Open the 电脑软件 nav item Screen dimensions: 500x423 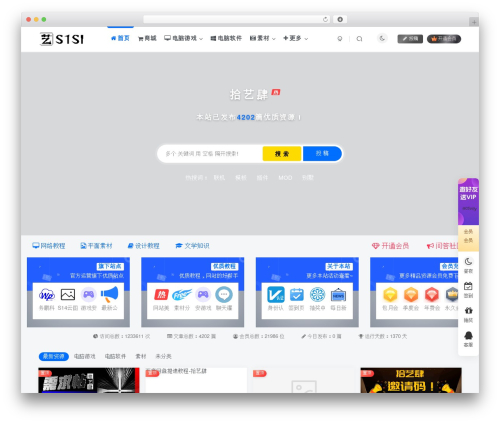click(x=226, y=38)
